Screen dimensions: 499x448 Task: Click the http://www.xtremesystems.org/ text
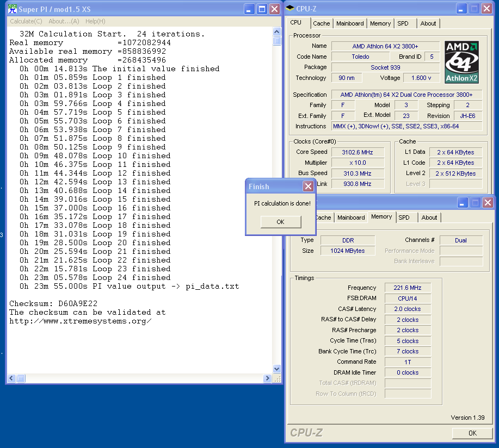81,321
